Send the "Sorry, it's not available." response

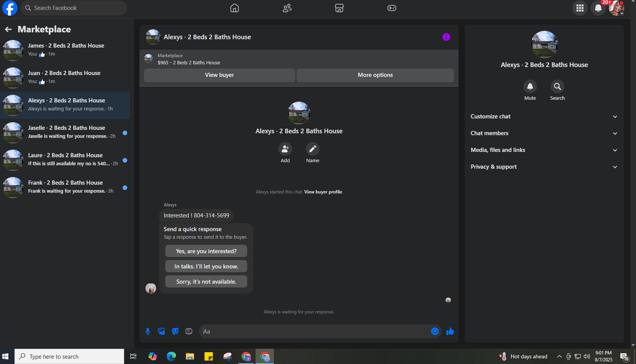point(206,281)
